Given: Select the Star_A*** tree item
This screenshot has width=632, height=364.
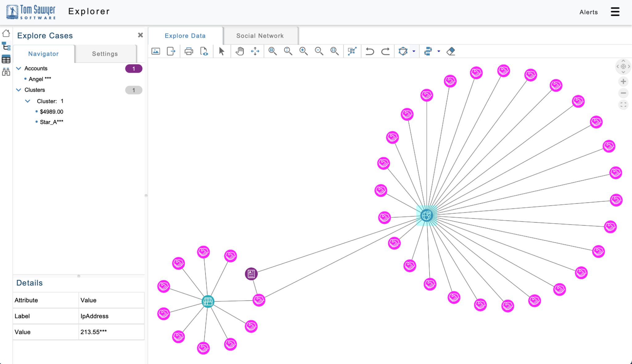Looking at the screenshot, I should pos(51,122).
